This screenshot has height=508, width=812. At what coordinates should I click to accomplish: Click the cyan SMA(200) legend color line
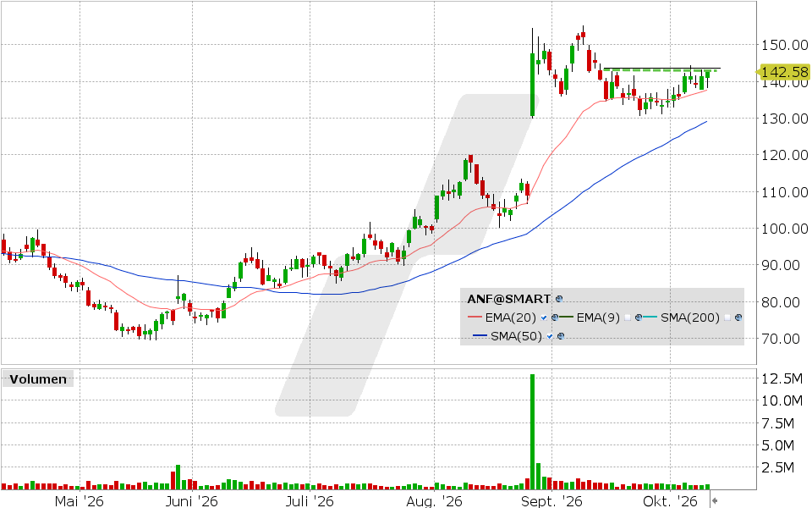click(x=650, y=317)
